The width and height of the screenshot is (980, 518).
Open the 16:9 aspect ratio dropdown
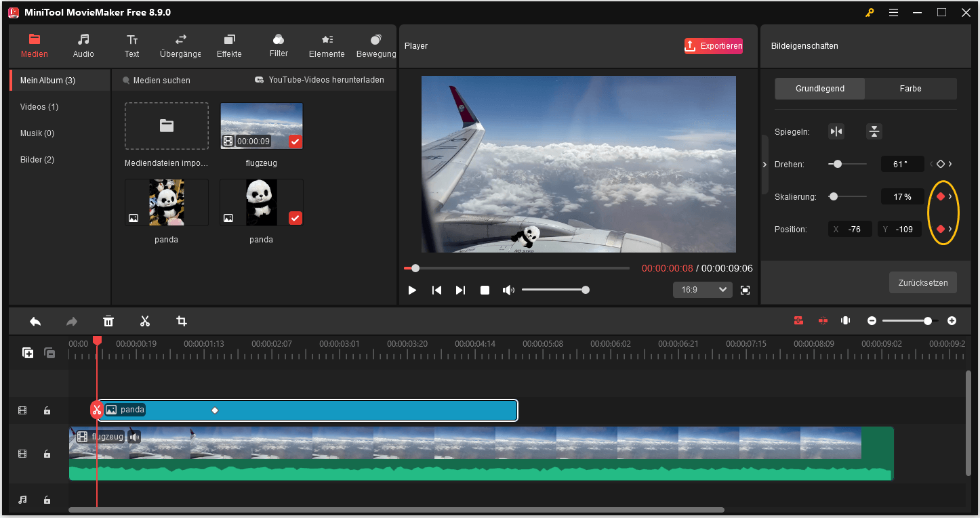click(703, 290)
